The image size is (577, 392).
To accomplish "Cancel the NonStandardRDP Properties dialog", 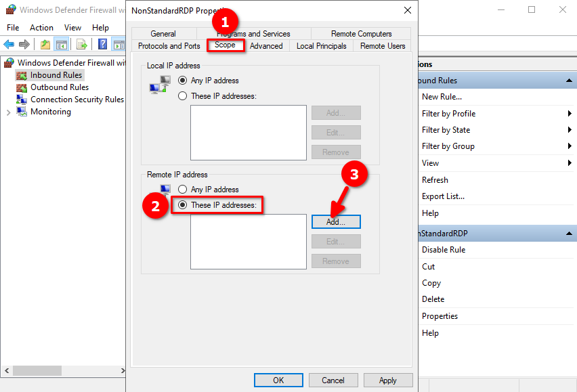I will click(x=333, y=380).
